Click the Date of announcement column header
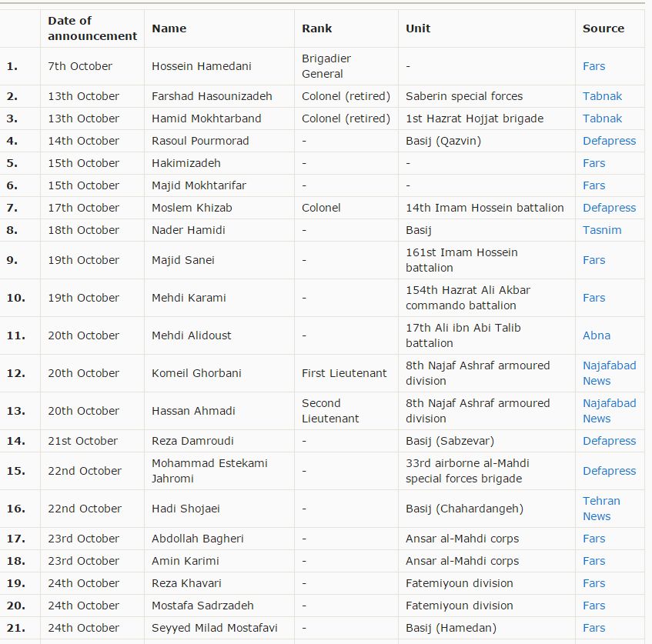Image resolution: width=652 pixels, height=644 pixels. (92, 28)
